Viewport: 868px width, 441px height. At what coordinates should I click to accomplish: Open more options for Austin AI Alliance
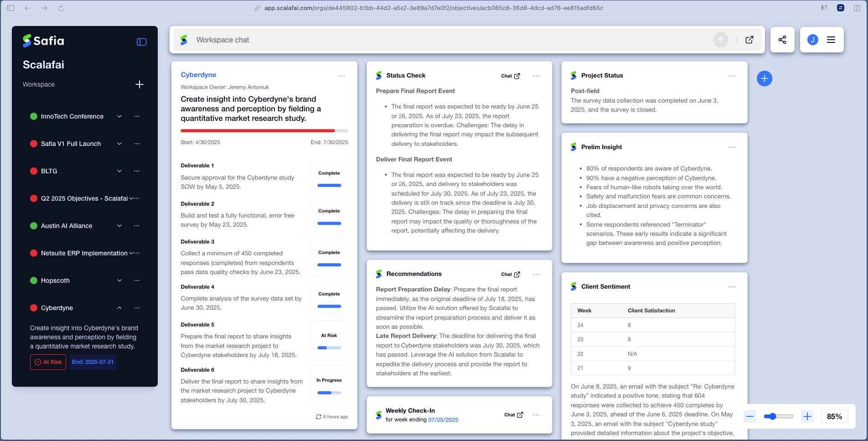pyautogui.click(x=137, y=226)
